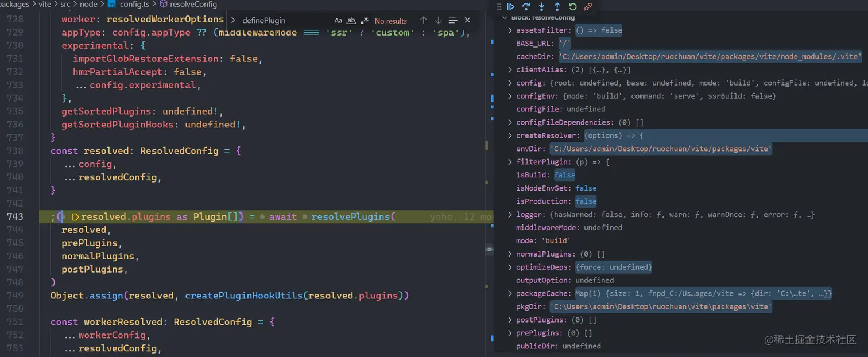The width and height of the screenshot is (868, 357).
Task: Expand the normalPlugins variable
Action: 510,254
